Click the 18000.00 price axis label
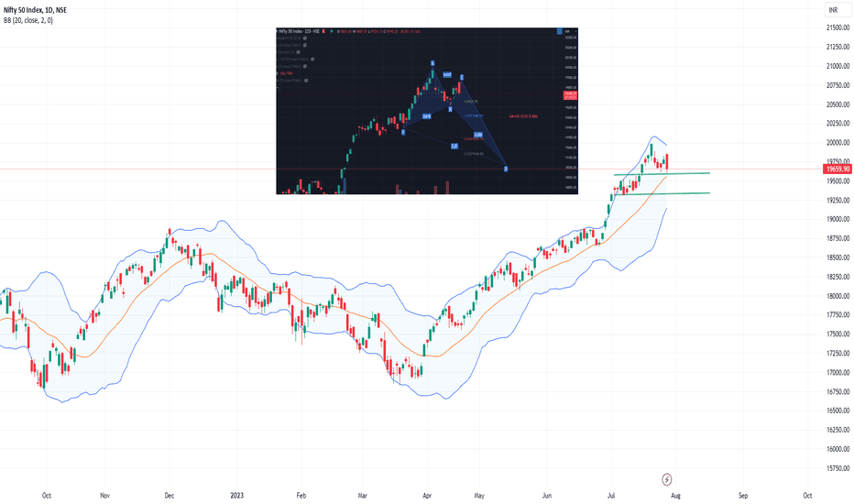Screen dimensions: 854x504 point(838,296)
